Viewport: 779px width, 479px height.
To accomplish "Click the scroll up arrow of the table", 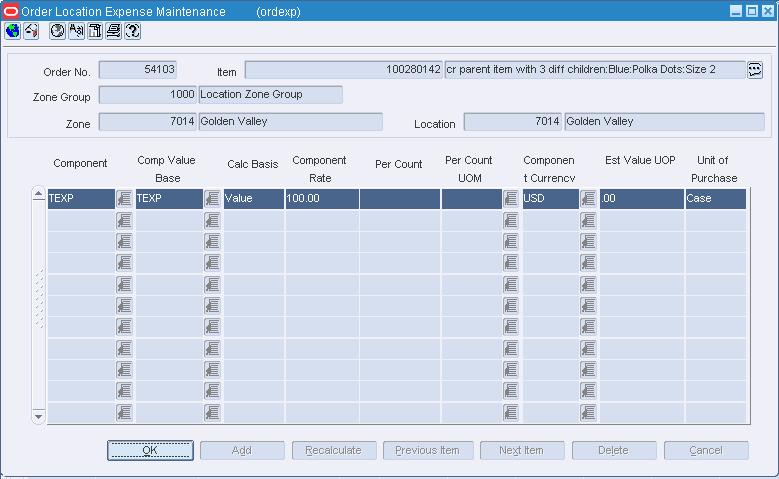I will 38,194.
